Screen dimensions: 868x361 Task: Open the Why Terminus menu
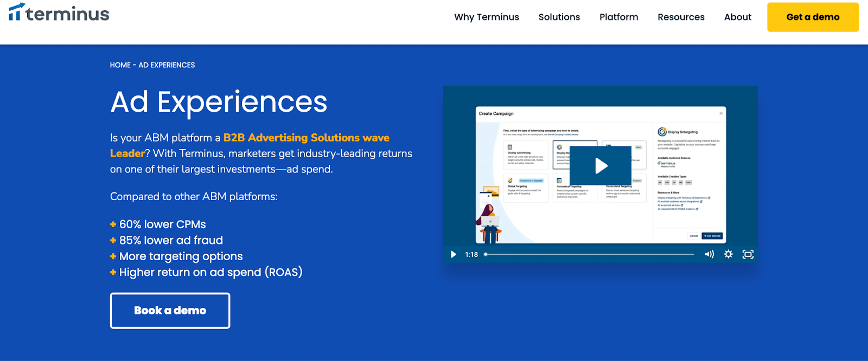(x=487, y=17)
